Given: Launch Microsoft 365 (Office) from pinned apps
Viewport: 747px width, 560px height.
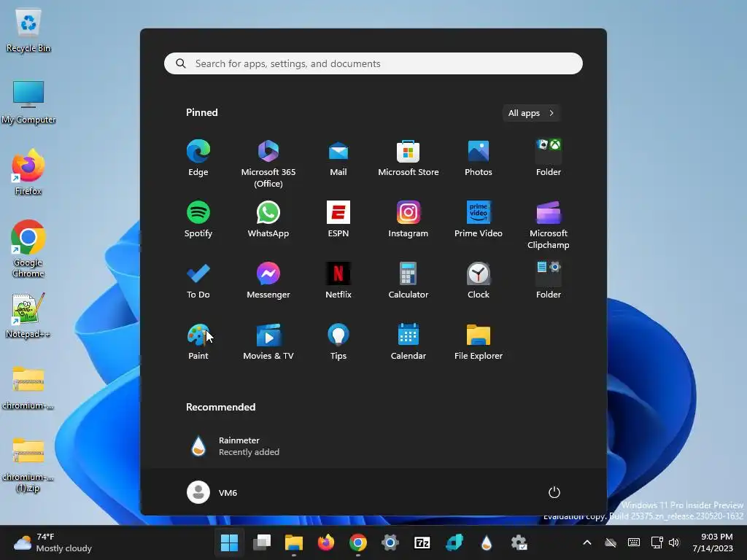Looking at the screenshot, I should click(x=268, y=163).
